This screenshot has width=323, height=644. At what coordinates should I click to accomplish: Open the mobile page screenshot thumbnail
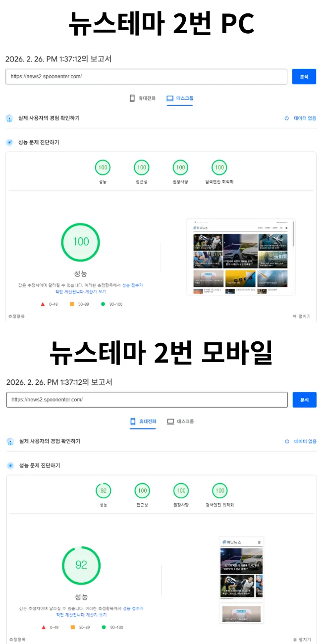[242, 580]
